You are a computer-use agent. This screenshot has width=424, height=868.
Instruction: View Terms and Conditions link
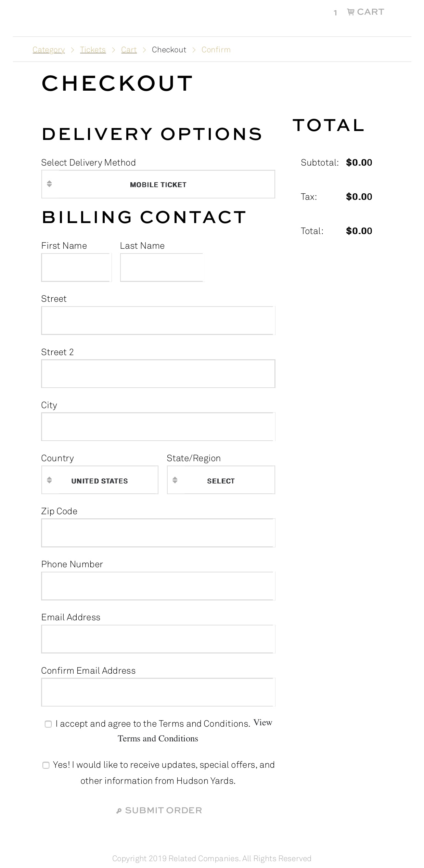pos(195,731)
